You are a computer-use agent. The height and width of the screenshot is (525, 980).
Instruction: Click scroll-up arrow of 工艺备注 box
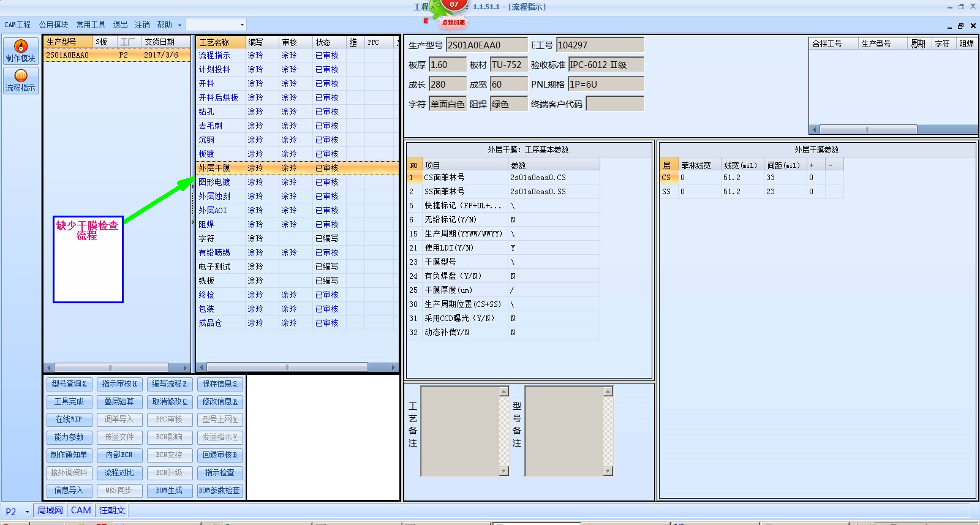pos(504,391)
